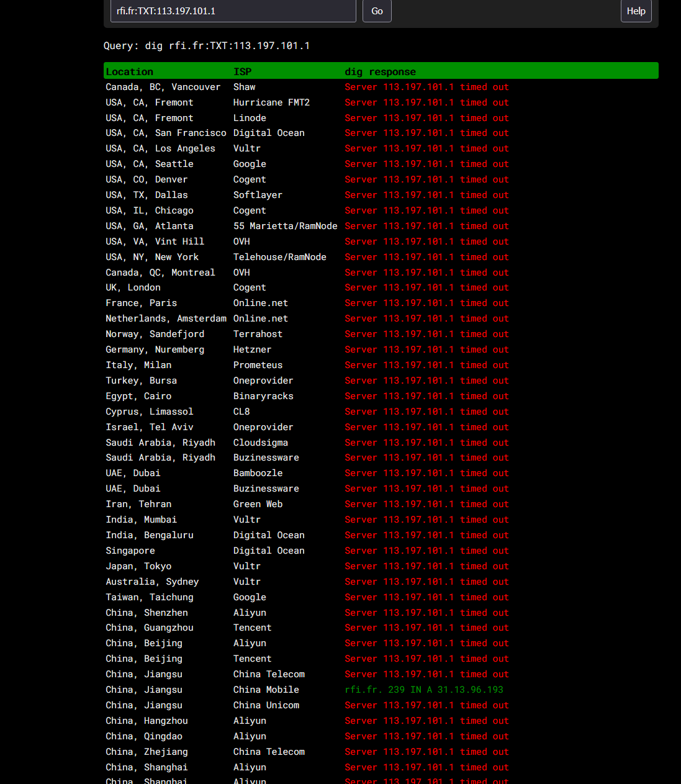Click the Location column header
The height and width of the screenshot is (784, 681).
point(129,71)
